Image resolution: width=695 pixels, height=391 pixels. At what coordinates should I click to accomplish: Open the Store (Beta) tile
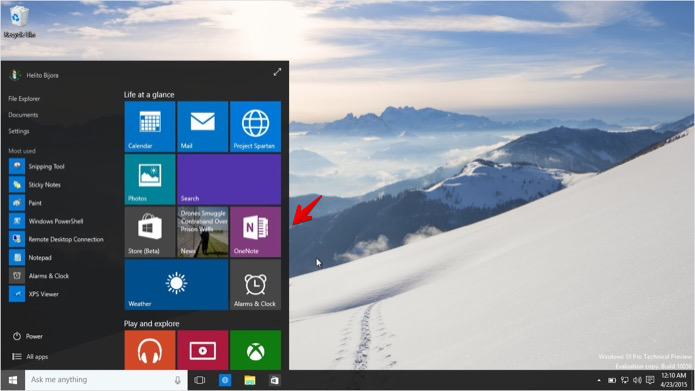click(x=150, y=232)
